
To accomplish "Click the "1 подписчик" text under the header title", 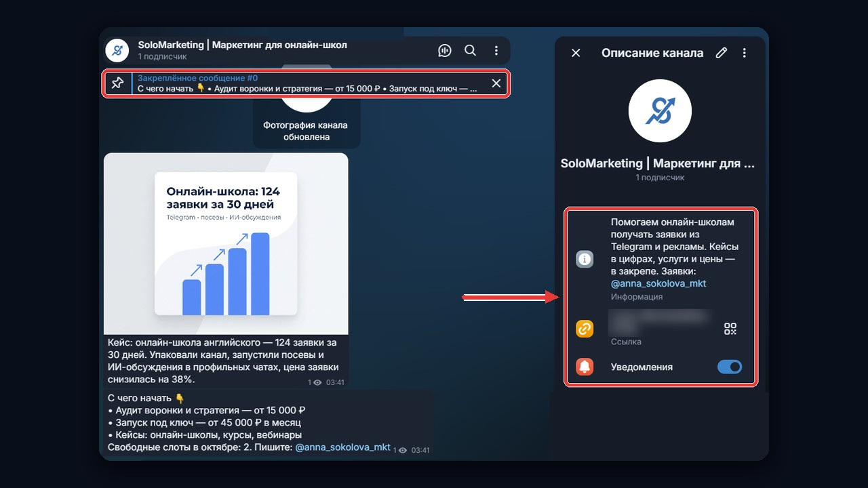I will pyautogui.click(x=162, y=57).
